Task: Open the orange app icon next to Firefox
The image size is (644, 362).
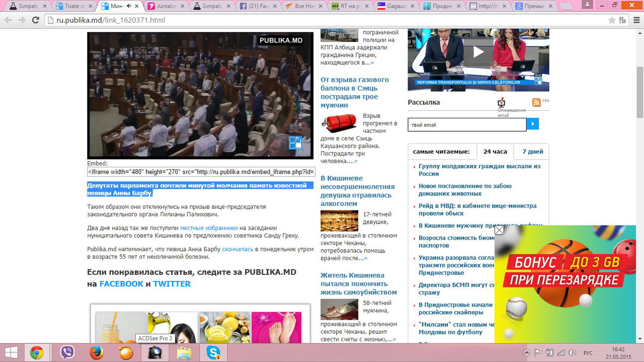Action: tap(125, 353)
